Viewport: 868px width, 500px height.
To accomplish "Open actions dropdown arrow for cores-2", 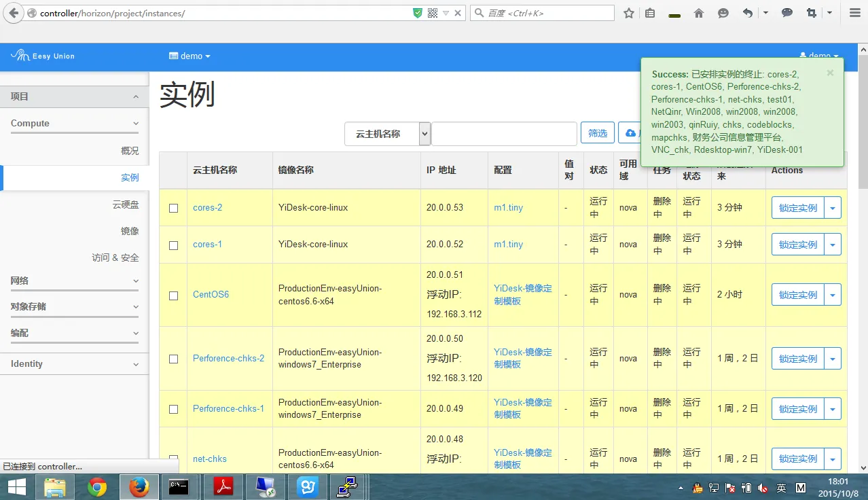I will click(x=833, y=208).
